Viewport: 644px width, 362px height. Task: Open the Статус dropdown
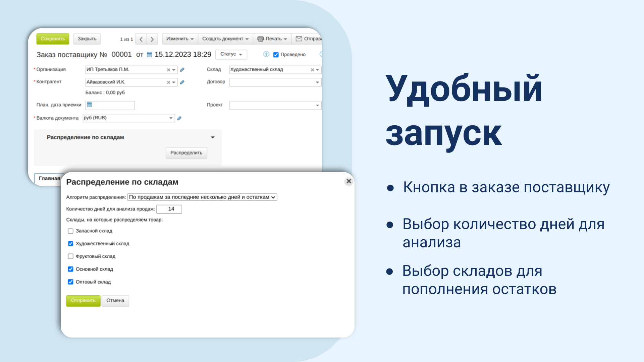tap(231, 54)
